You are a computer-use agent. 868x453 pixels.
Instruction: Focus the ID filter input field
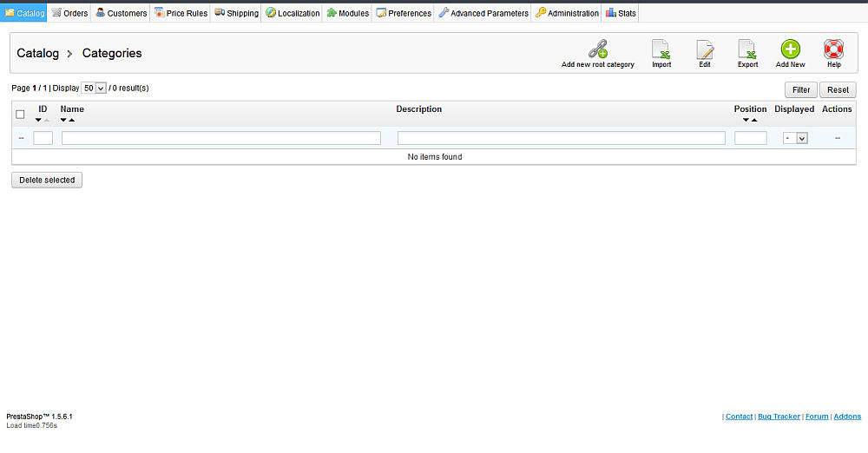(43, 138)
